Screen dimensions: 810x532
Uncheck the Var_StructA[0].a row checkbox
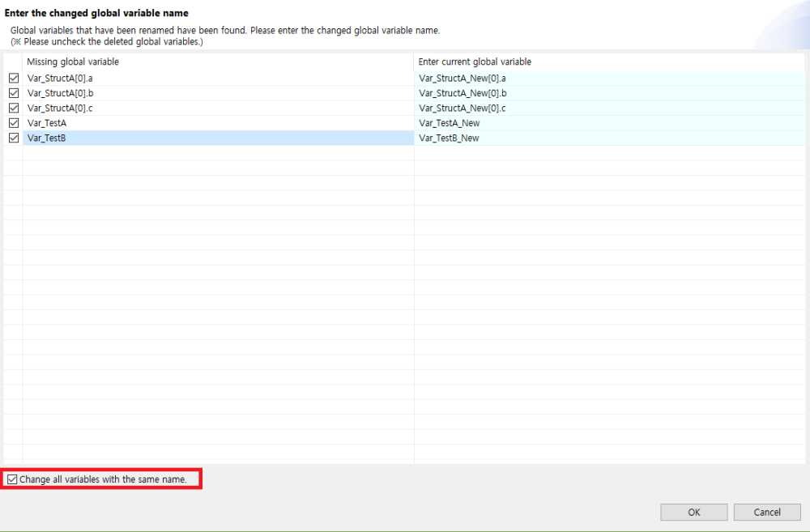pyautogui.click(x=13, y=79)
